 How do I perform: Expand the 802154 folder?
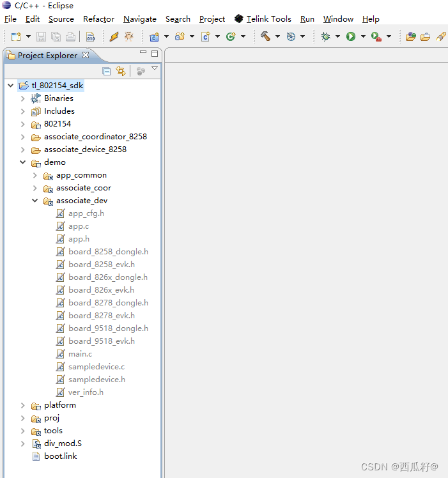[x=22, y=124]
